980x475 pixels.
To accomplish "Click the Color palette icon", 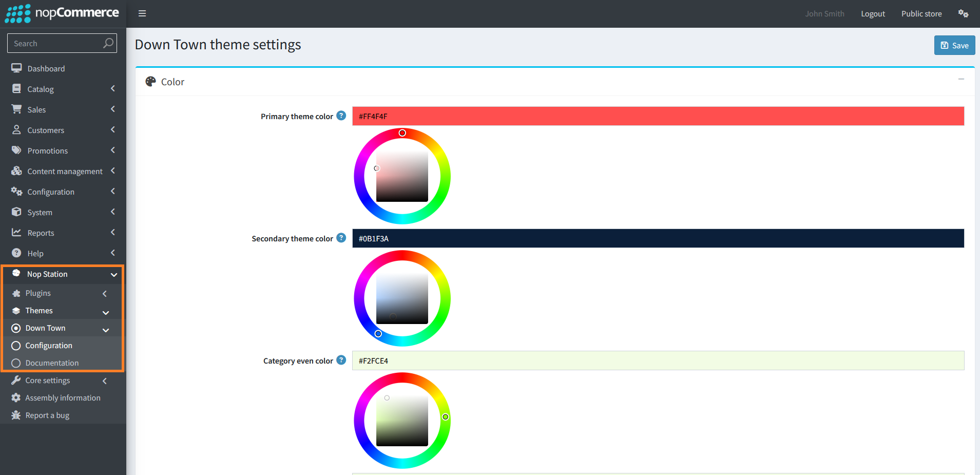I will coord(150,82).
